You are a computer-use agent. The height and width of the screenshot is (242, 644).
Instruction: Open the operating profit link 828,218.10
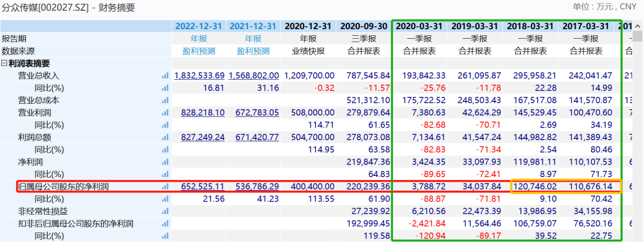pos(203,113)
